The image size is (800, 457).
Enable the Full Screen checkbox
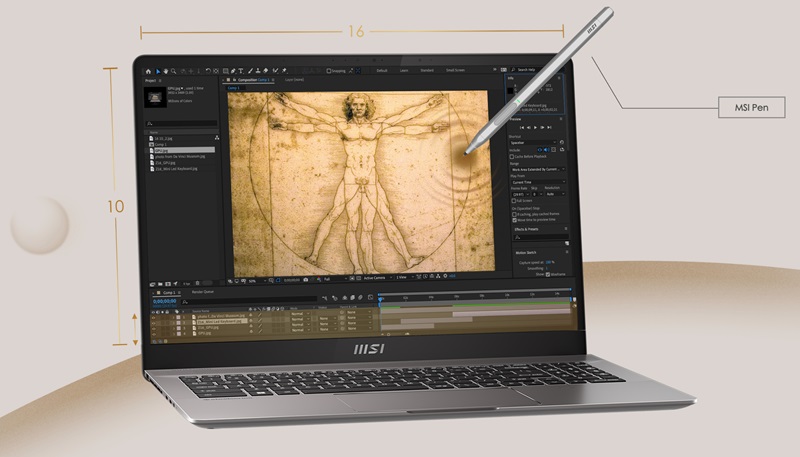tap(514, 201)
